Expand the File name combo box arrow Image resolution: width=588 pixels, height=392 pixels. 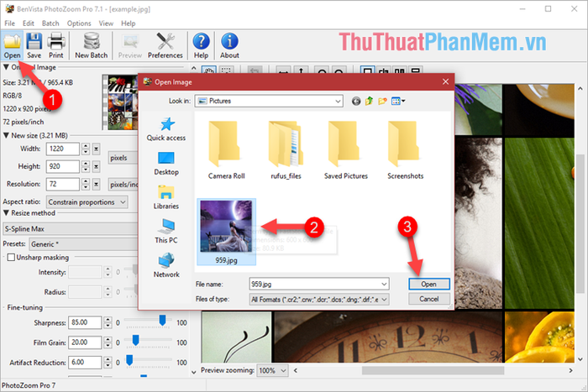(x=384, y=284)
